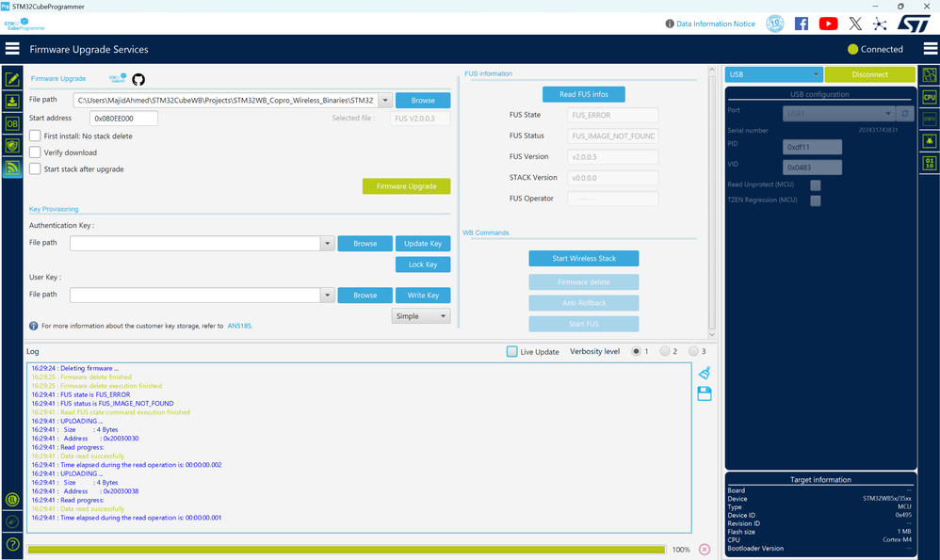Image resolution: width=940 pixels, height=560 pixels.
Task: Open Data Information Notice link
Action: point(715,24)
